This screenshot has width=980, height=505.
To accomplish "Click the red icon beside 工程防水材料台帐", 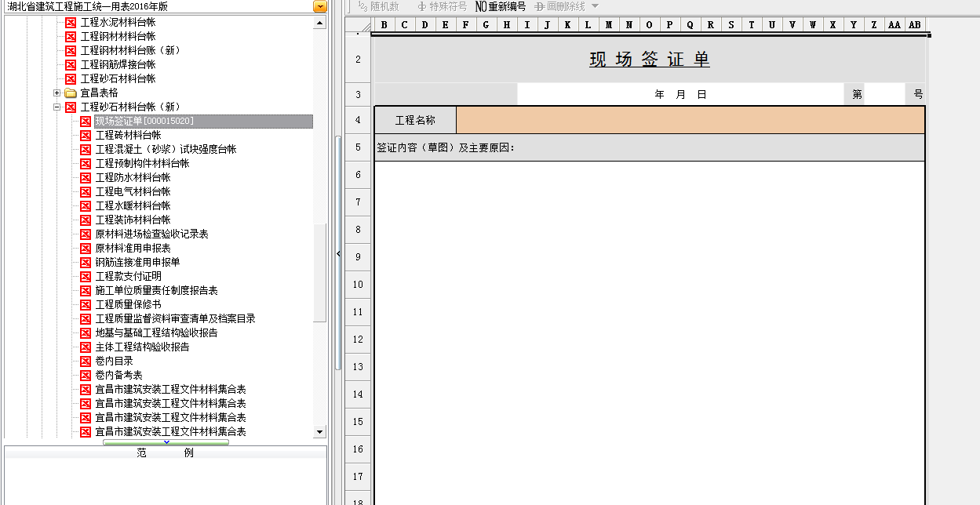I will tap(86, 177).
